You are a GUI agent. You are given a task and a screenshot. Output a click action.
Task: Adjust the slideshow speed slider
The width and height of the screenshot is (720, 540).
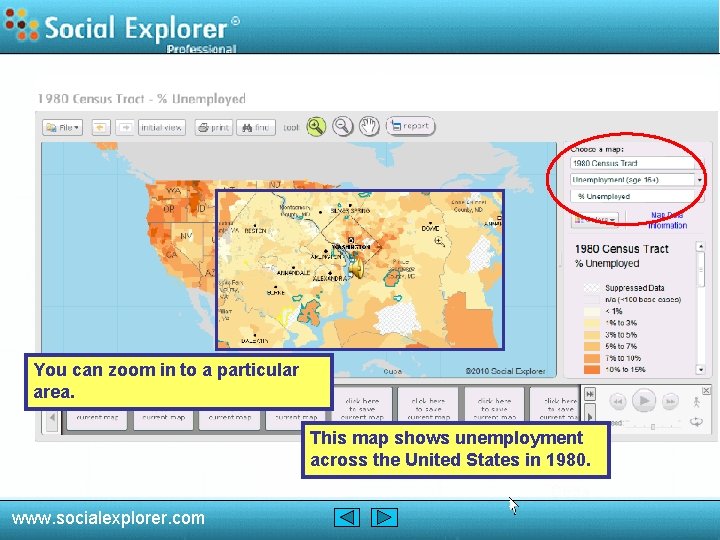[652, 427]
